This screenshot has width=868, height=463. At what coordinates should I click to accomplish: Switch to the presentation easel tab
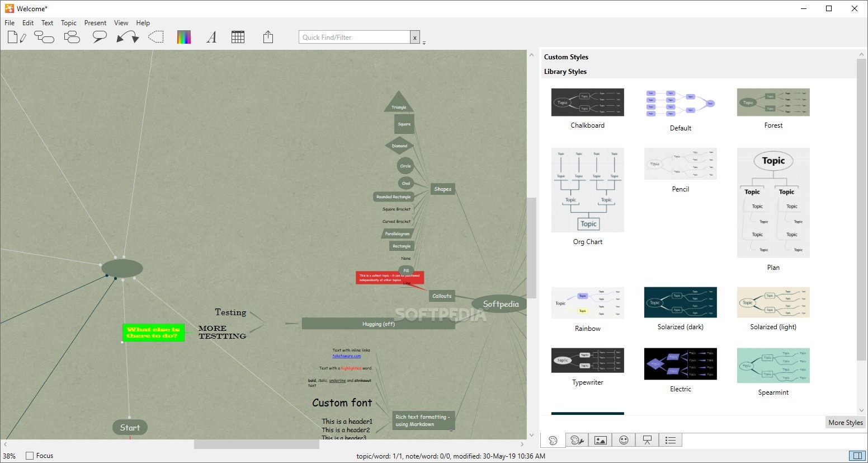[647, 441]
